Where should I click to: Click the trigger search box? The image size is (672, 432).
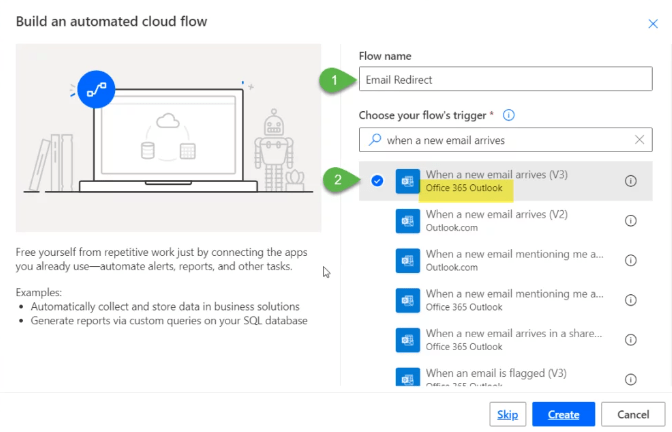pyautogui.click(x=506, y=140)
